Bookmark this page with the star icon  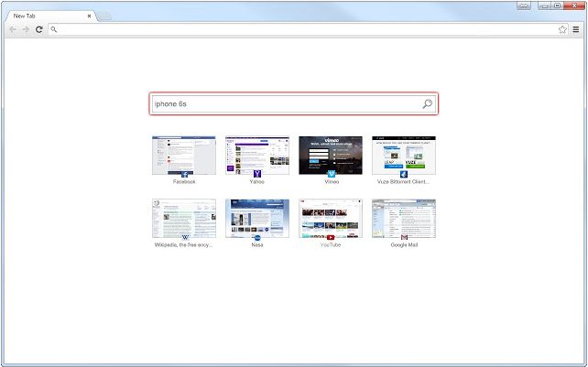(x=562, y=29)
